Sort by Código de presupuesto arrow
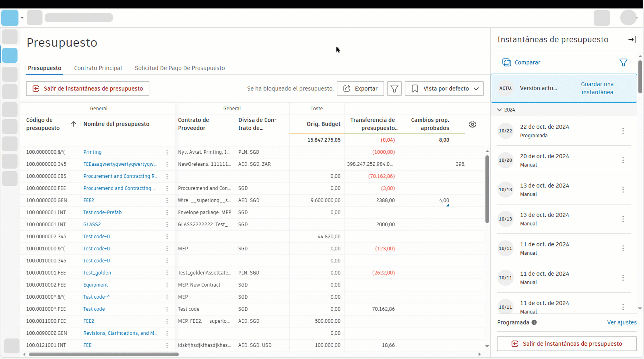Image resolution: width=644 pixels, height=359 pixels. tap(73, 124)
